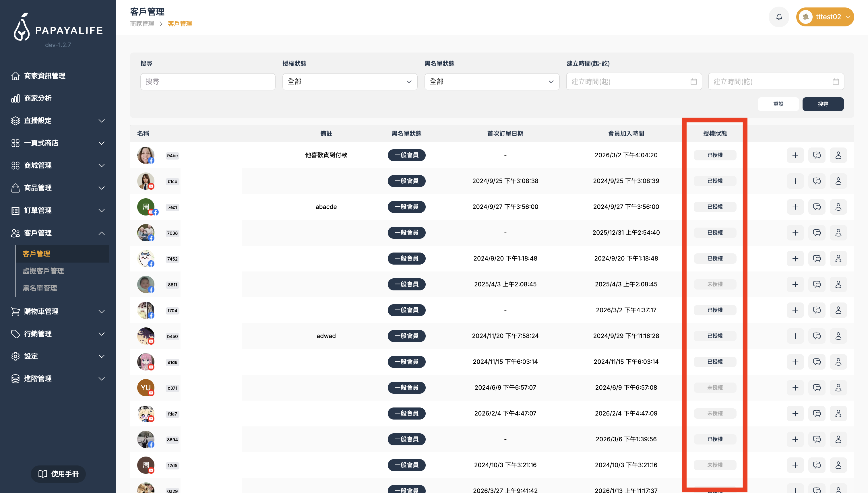Click the plus icon in the 94be row
Screen dimensions: 868x493
(795, 156)
